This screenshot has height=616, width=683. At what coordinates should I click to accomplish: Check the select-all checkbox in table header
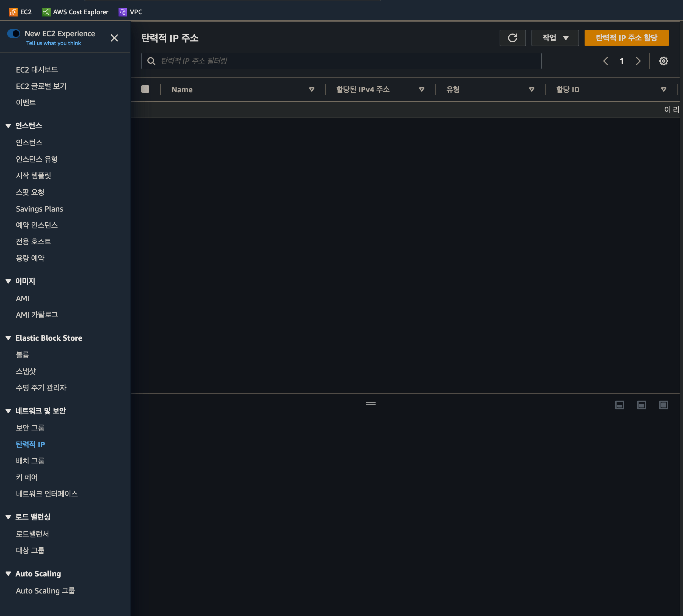pos(145,89)
